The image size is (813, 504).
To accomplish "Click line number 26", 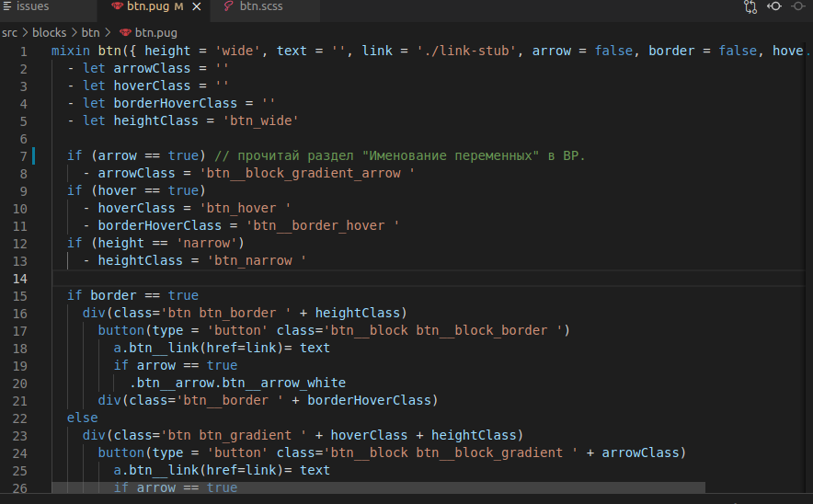I will tap(20, 488).
